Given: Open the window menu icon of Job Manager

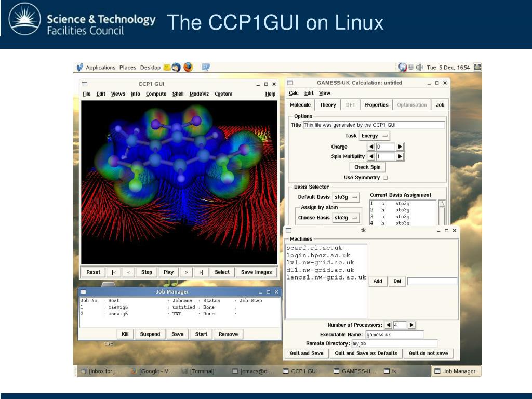Looking at the screenshot, I should pyautogui.click(x=83, y=292).
